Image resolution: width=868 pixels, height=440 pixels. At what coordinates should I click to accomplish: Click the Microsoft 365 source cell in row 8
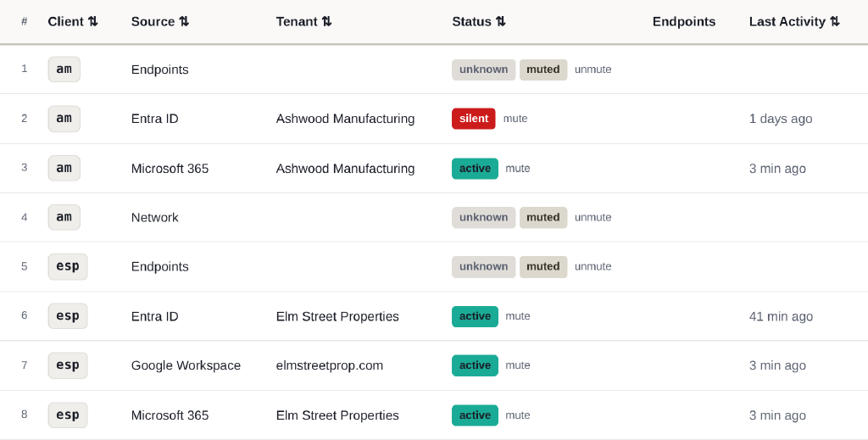click(170, 415)
